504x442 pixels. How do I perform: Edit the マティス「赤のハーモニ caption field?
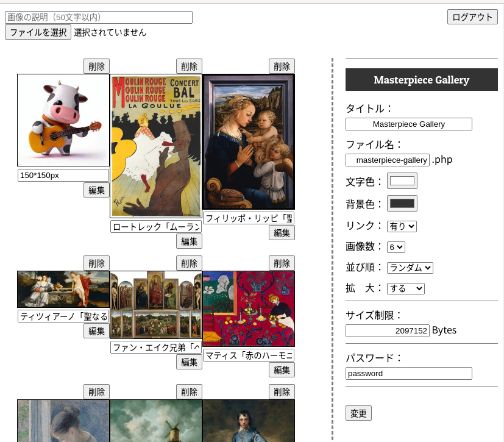coord(249,355)
